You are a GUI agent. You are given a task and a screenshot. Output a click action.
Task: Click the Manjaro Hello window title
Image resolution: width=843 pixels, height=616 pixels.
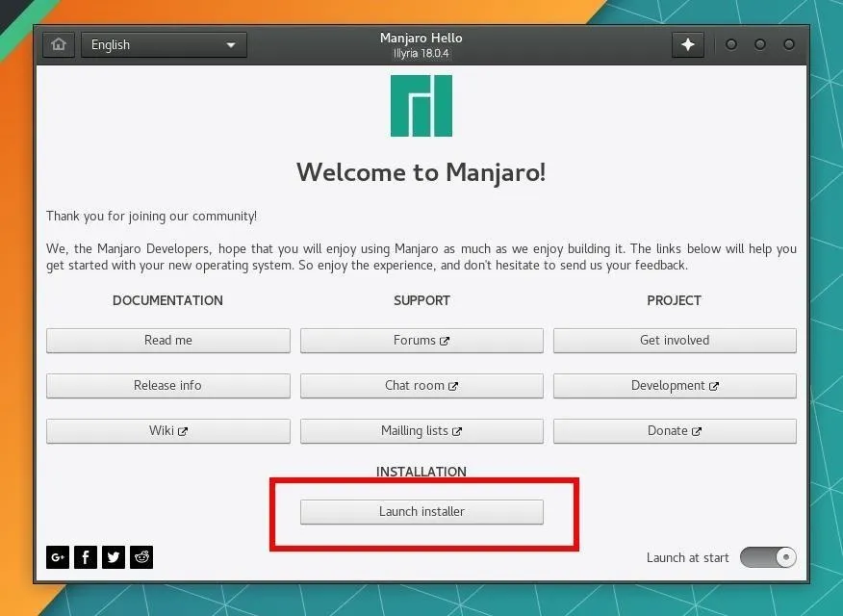(x=421, y=38)
